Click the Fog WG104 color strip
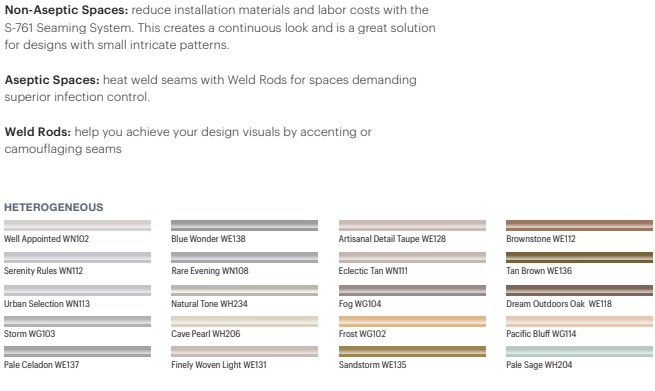Screen dimensions: 655x391 [x=412, y=290]
